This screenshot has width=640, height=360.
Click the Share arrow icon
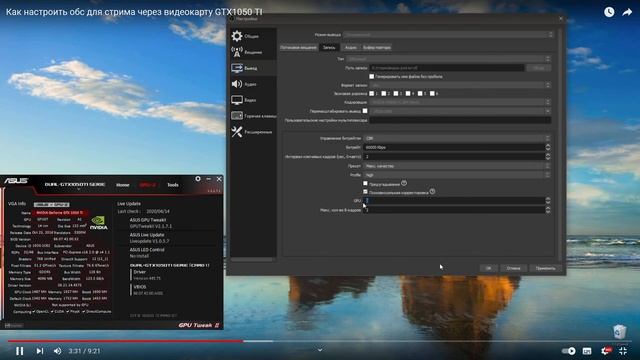tap(627, 12)
